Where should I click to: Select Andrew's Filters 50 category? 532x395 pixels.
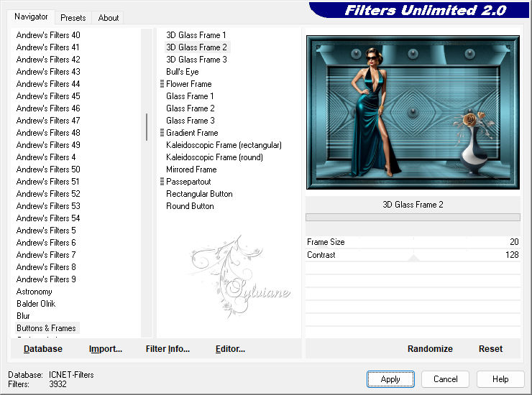[x=48, y=169]
